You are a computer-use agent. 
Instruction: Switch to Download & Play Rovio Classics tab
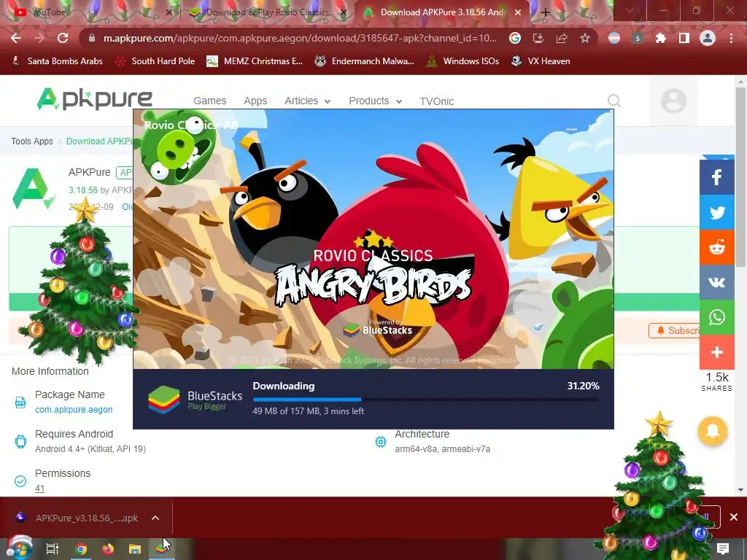coord(267,12)
